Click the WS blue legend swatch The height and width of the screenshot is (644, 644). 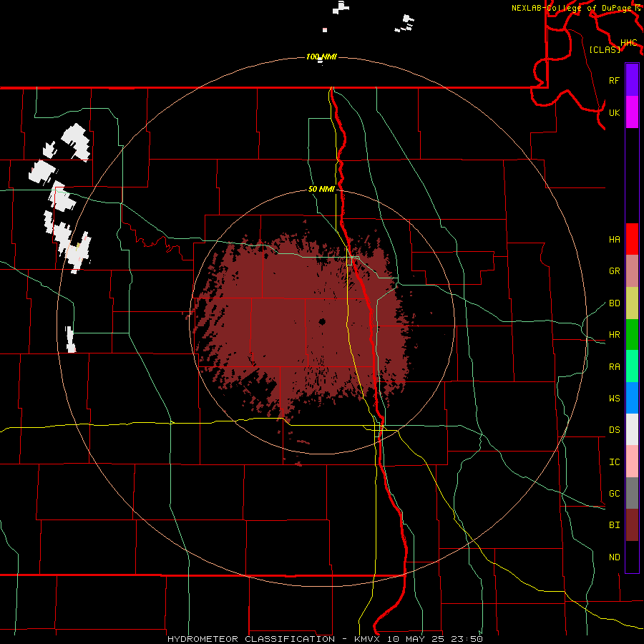pos(632,398)
